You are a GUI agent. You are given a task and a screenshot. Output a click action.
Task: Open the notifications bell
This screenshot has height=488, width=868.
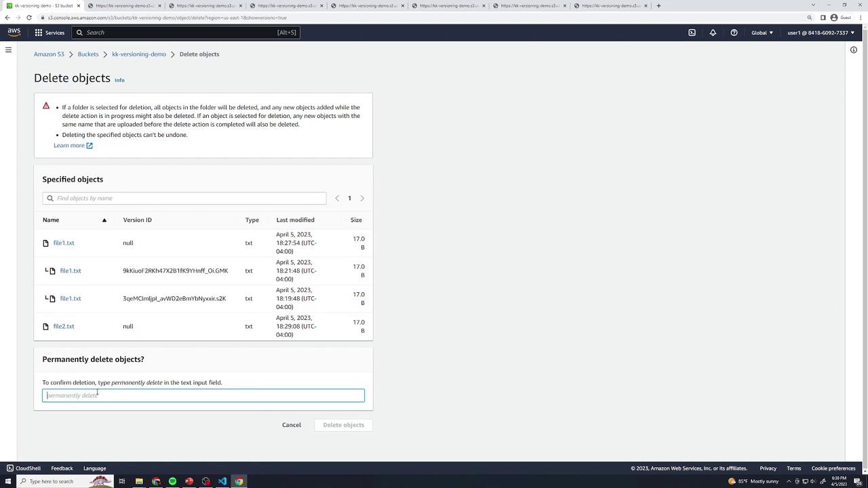pyautogui.click(x=713, y=33)
